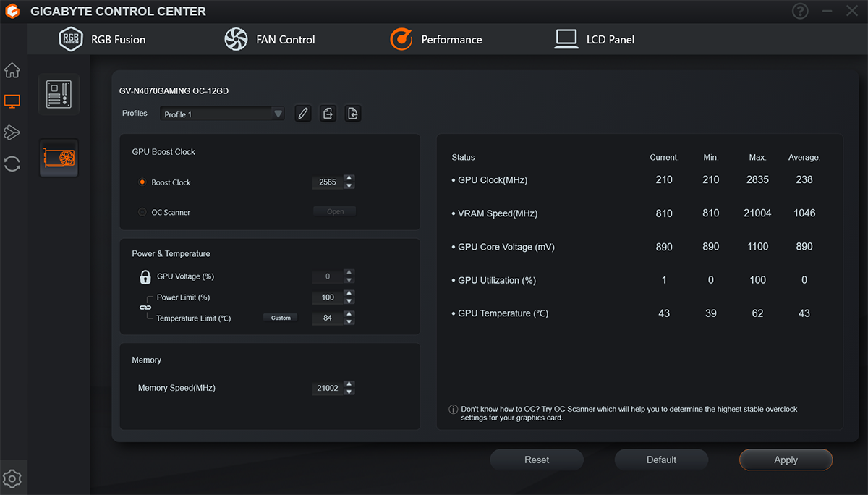This screenshot has width=868, height=495.
Task: Click the import profile icon
Action: tap(352, 114)
